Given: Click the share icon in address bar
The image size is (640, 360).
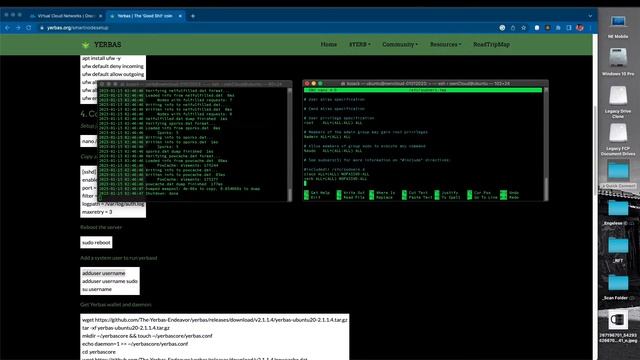Looking at the screenshot, I should (513, 28).
